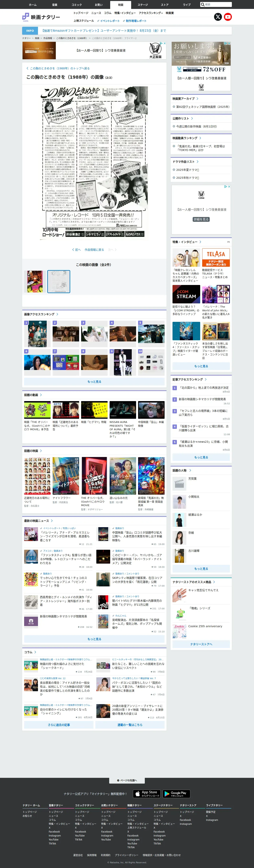Switch to the お笑い tab
Image resolution: width=254 pixels, height=868 pixels.
click(99, 5)
